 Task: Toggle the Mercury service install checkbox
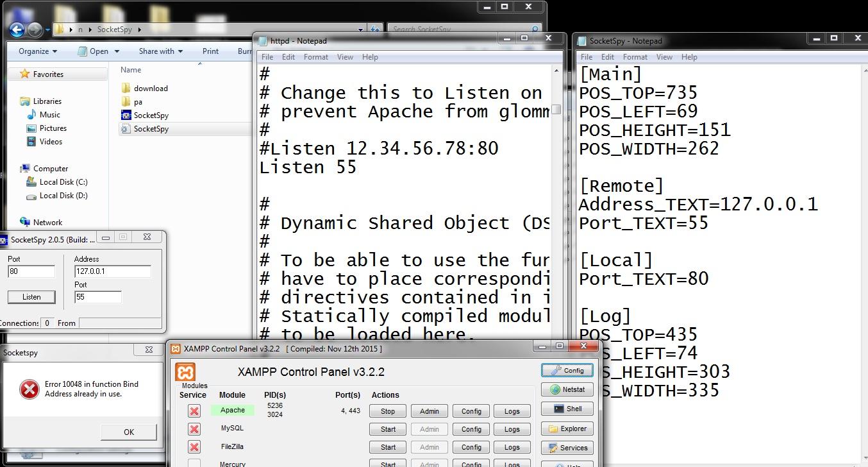tap(194, 463)
